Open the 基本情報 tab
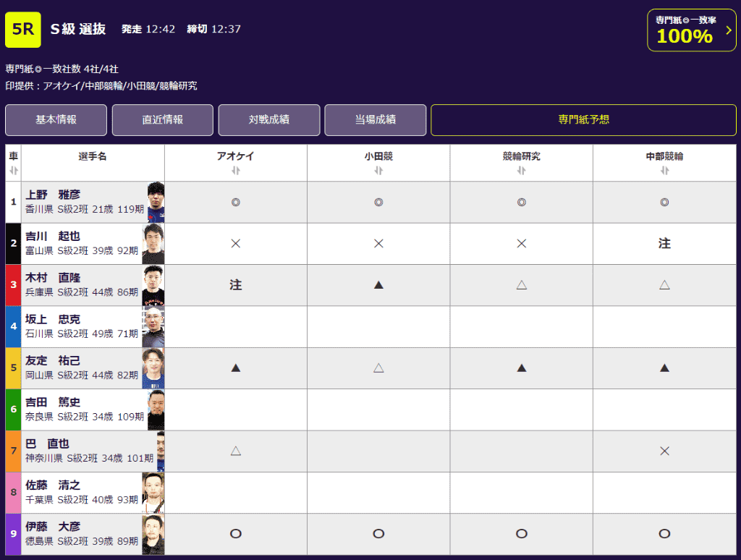This screenshot has height=560, width=741. 56,120
